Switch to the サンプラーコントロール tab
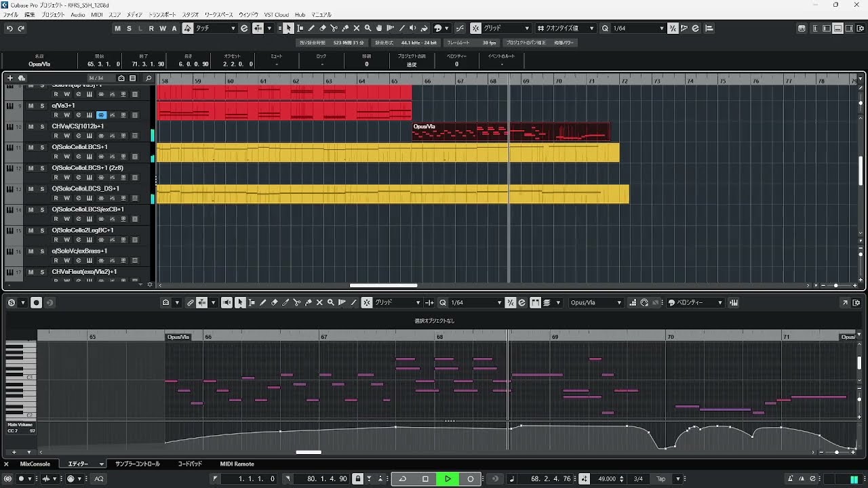This screenshot has height=488, width=868. click(x=138, y=464)
